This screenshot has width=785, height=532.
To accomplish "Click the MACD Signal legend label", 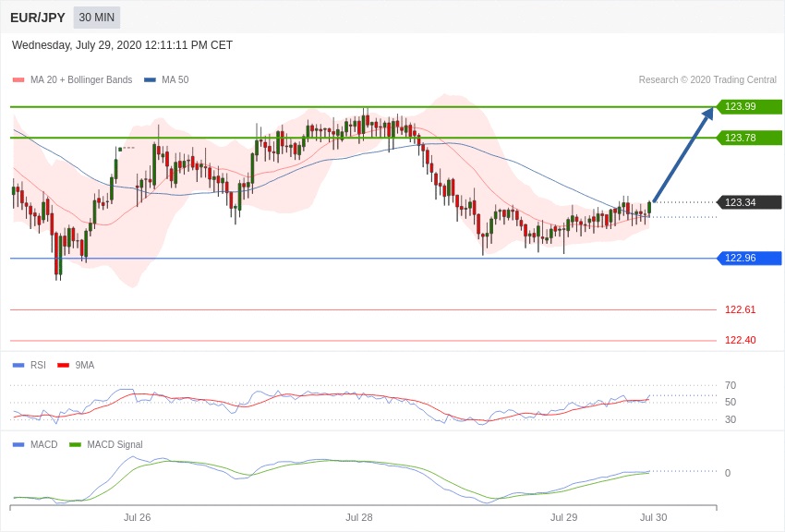I will [x=115, y=444].
